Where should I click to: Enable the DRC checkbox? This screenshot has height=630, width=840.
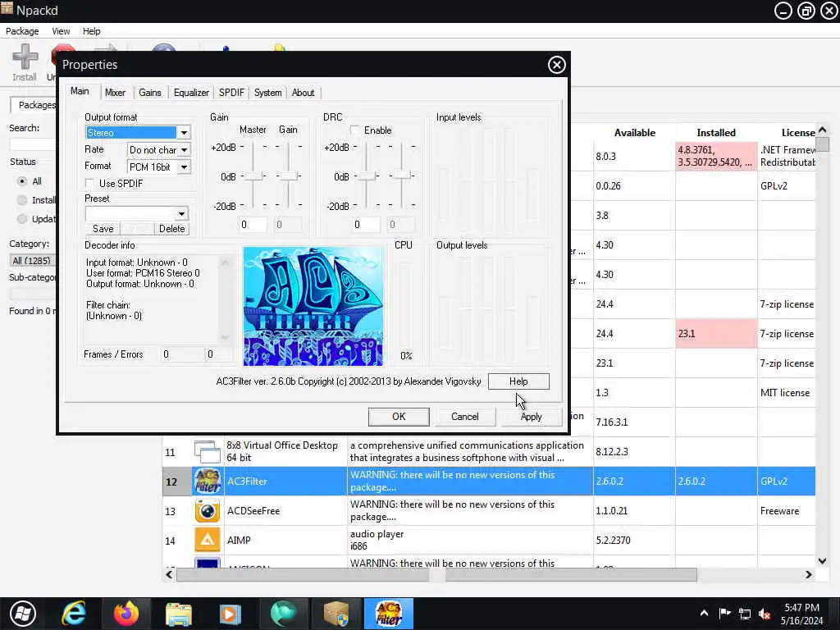coord(354,130)
